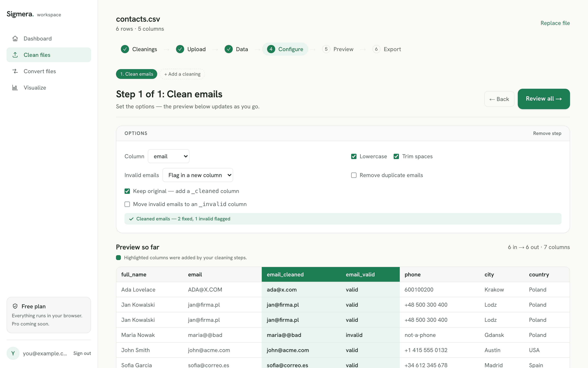Screen dimensions: 588x368
Task: Click Sign out link
Action: [82, 353]
